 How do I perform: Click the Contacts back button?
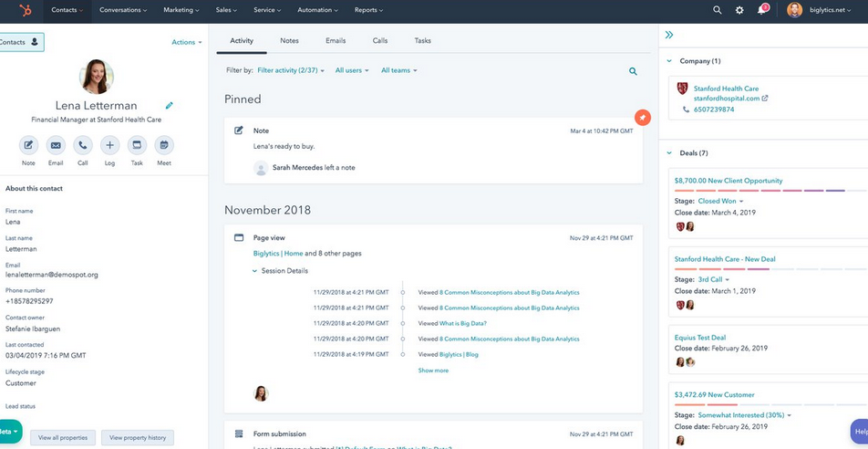tap(20, 42)
